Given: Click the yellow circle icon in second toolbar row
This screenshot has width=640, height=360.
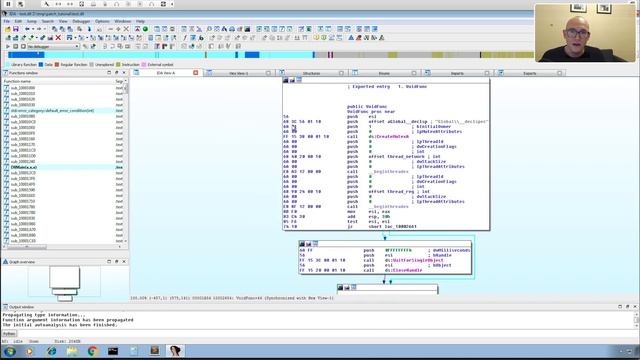Looking at the screenshot, I should tap(316, 38).
